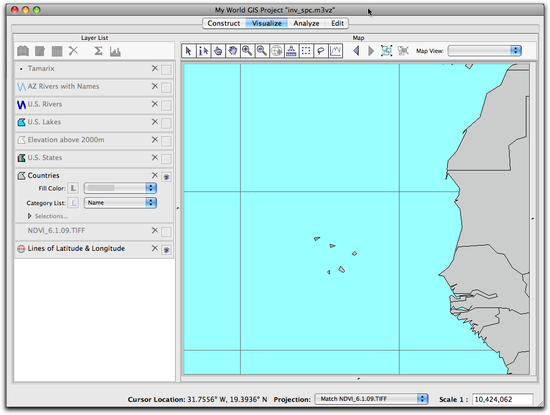Switch to the Edit tab
This screenshot has width=550, height=415.
pyautogui.click(x=337, y=23)
